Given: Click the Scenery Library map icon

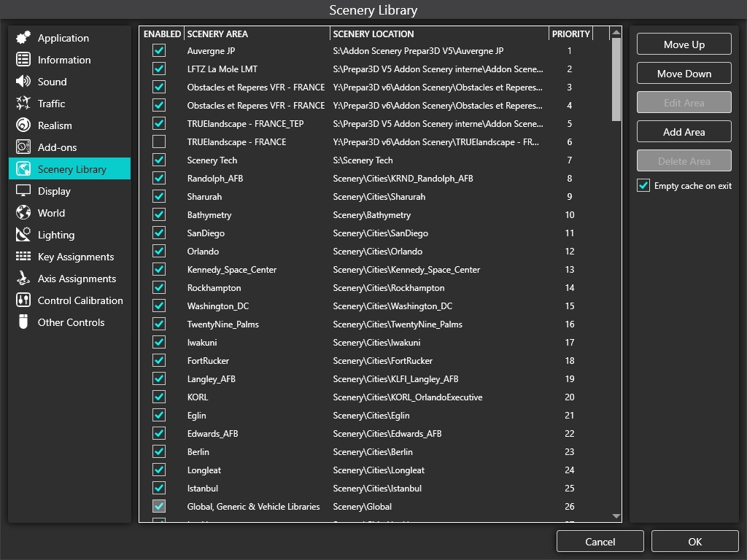Looking at the screenshot, I should [23, 169].
